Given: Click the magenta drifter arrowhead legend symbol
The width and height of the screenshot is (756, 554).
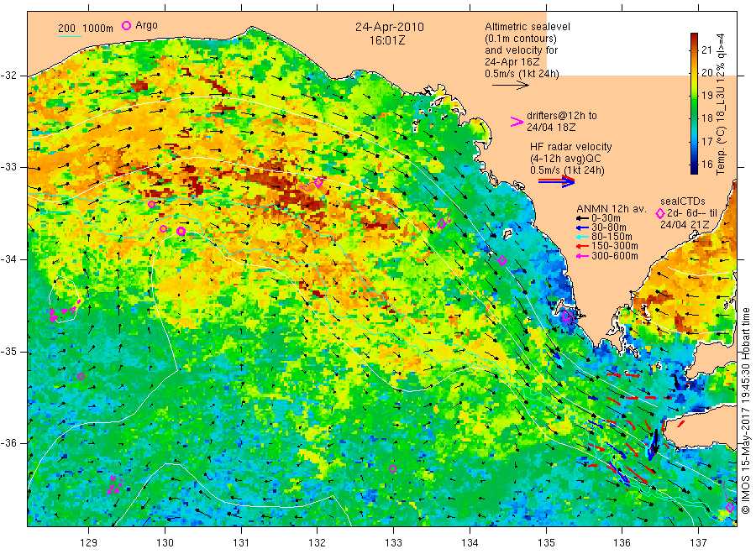Looking at the screenshot, I should pos(517,122).
